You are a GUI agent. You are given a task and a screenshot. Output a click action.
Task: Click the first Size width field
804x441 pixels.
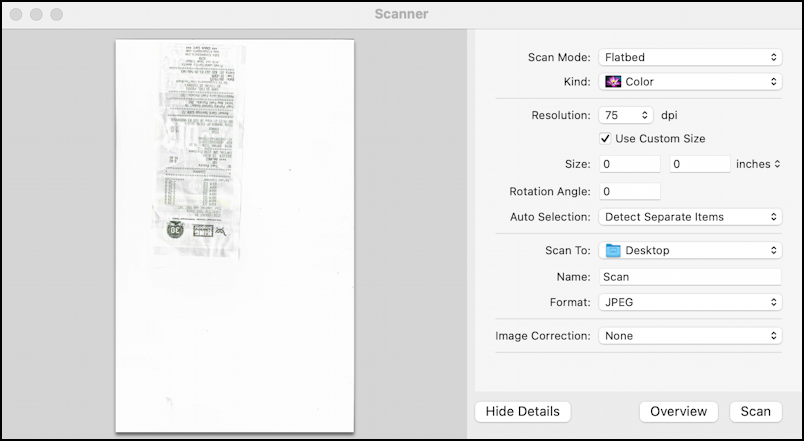coord(630,164)
